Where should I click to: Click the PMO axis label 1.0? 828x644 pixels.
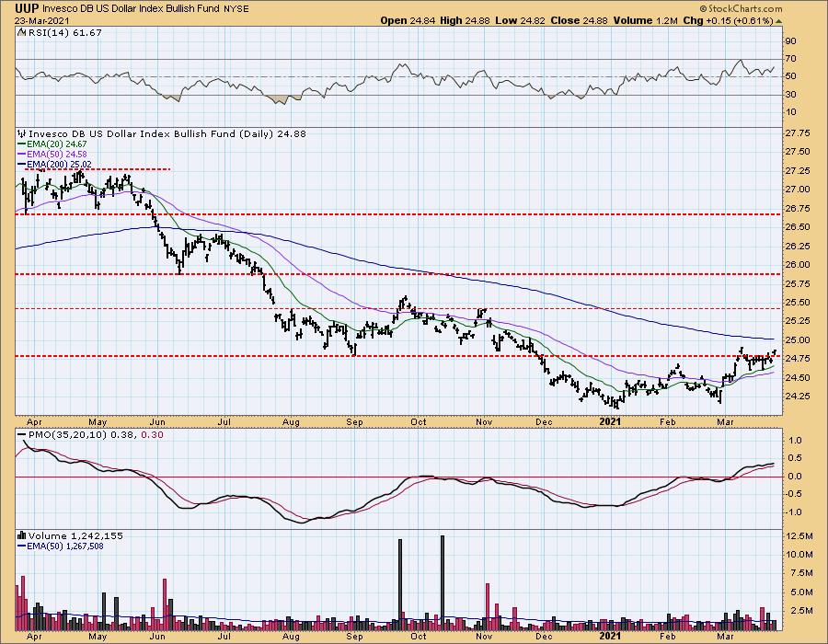click(795, 441)
